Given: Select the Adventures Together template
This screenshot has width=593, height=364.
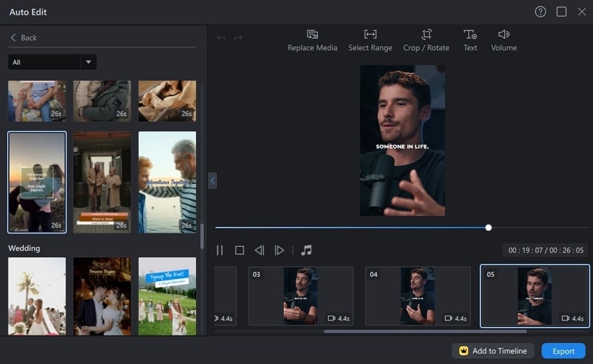Looking at the screenshot, I should point(167,182).
